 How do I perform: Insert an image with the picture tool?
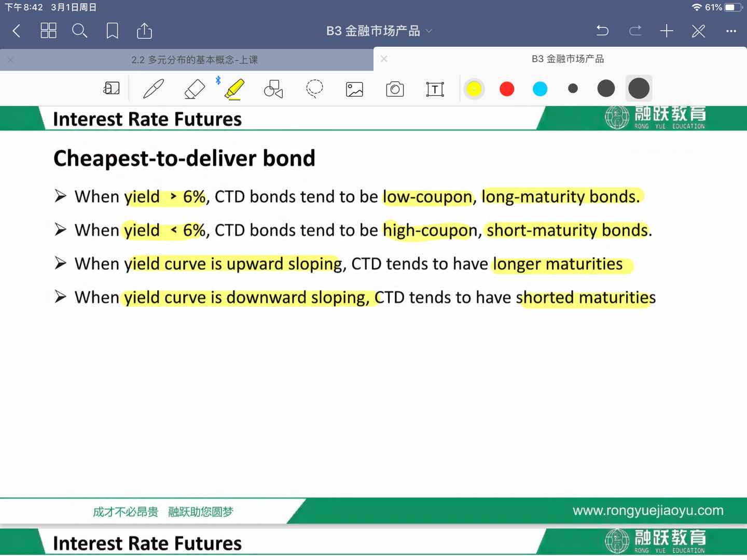click(354, 89)
